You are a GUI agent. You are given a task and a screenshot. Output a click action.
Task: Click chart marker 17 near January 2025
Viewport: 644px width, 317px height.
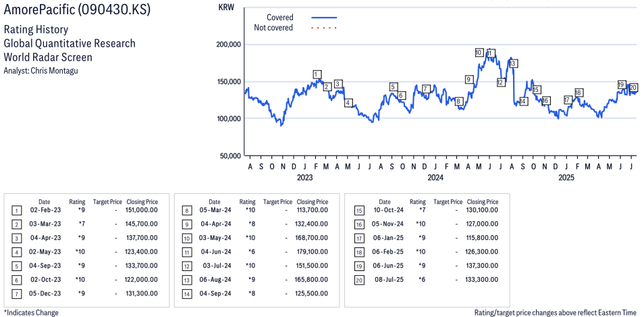click(568, 100)
